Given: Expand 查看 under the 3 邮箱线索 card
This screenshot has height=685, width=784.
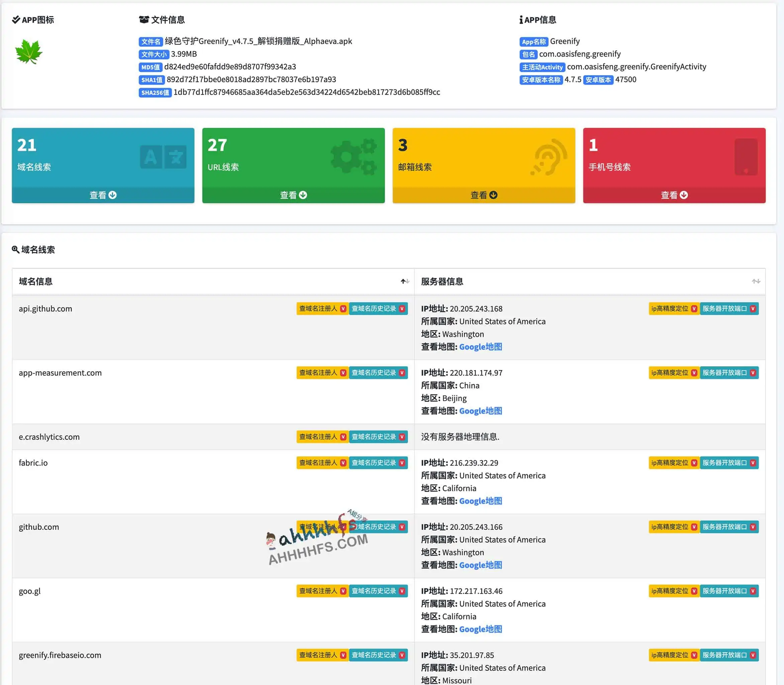Looking at the screenshot, I should click(x=484, y=195).
